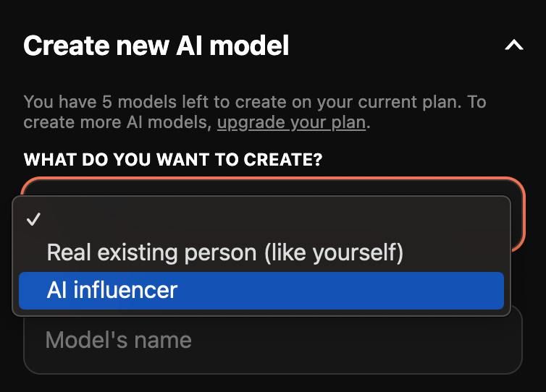Viewport: 546px width, 392px height.
Task: Click the Real existing person text label
Action: pyautogui.click(x=224, y=252)
